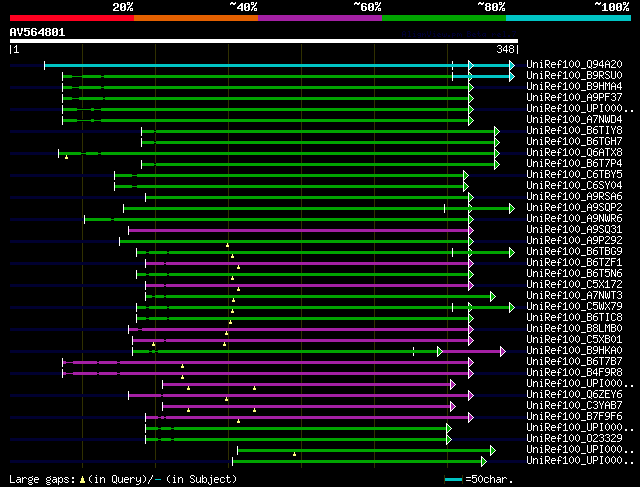Select the UniRef100_B6TZF1 label
640x487 pixels.
pos(574,263)
